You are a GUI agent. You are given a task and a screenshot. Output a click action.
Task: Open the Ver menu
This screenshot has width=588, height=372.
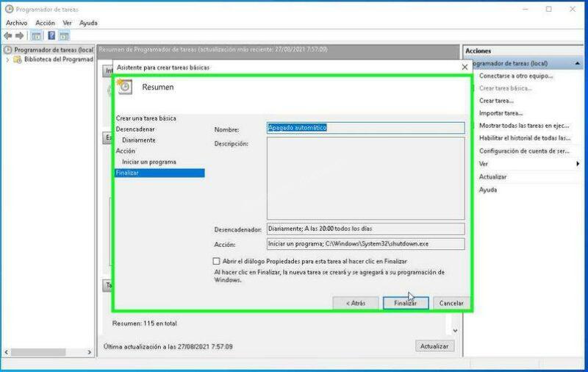click(x=67, y=23)
